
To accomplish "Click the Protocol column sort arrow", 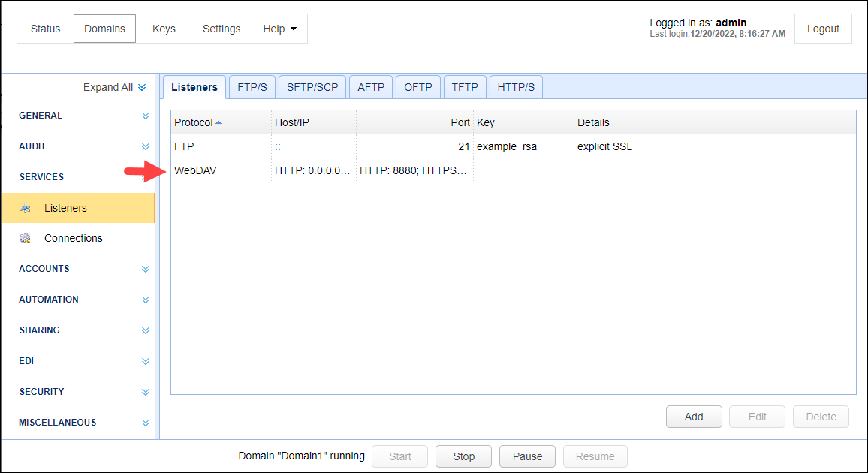I will (219, 122).
